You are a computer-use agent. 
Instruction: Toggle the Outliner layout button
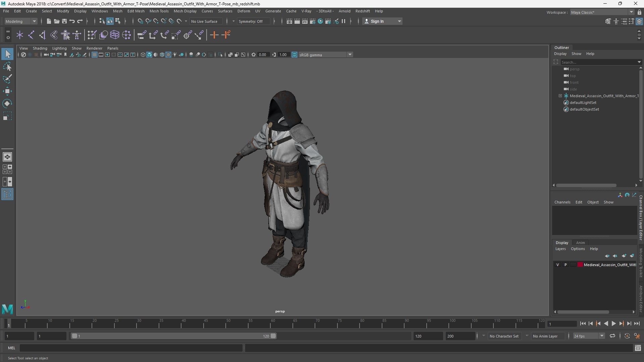click(7, 194)
